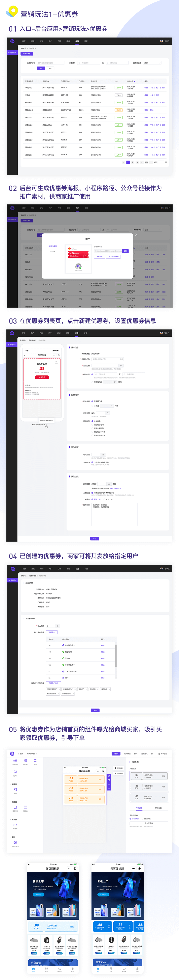This screenshot has width=179, height=980.
Task: Click 保存 in the page builder toolbar
Action: 116,754
